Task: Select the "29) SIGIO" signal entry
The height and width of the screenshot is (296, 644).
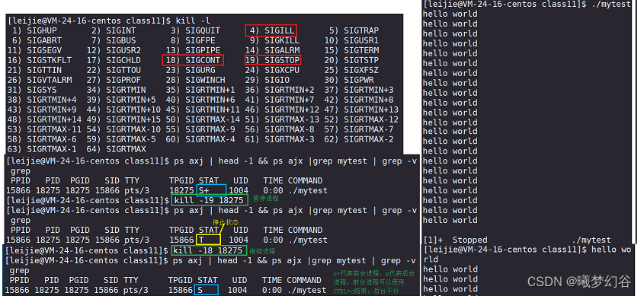Action: click(x=268, y=80)
